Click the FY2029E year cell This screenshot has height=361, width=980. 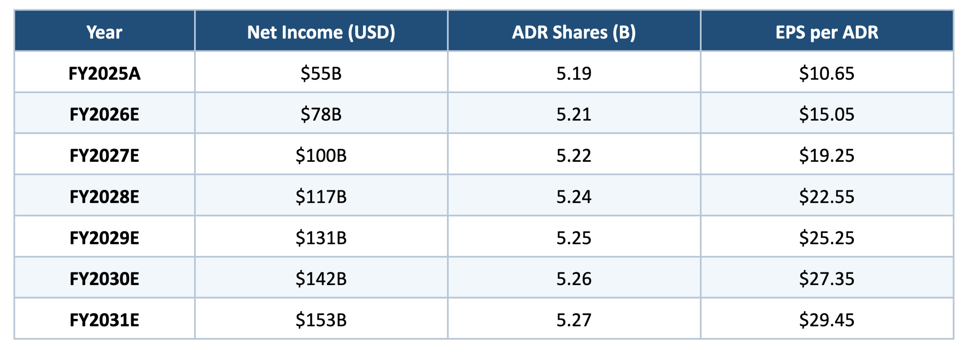(104, 237)
